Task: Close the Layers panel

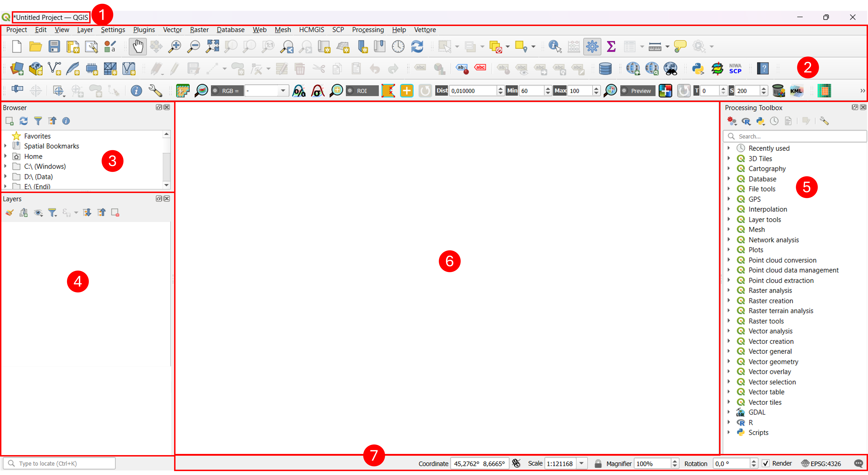Action: [167, 199]
